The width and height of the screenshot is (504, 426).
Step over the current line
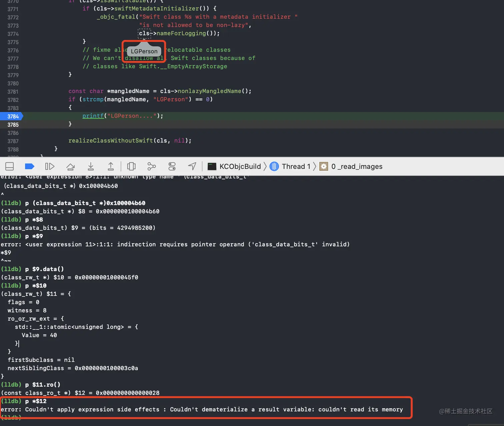click(70, 166)
